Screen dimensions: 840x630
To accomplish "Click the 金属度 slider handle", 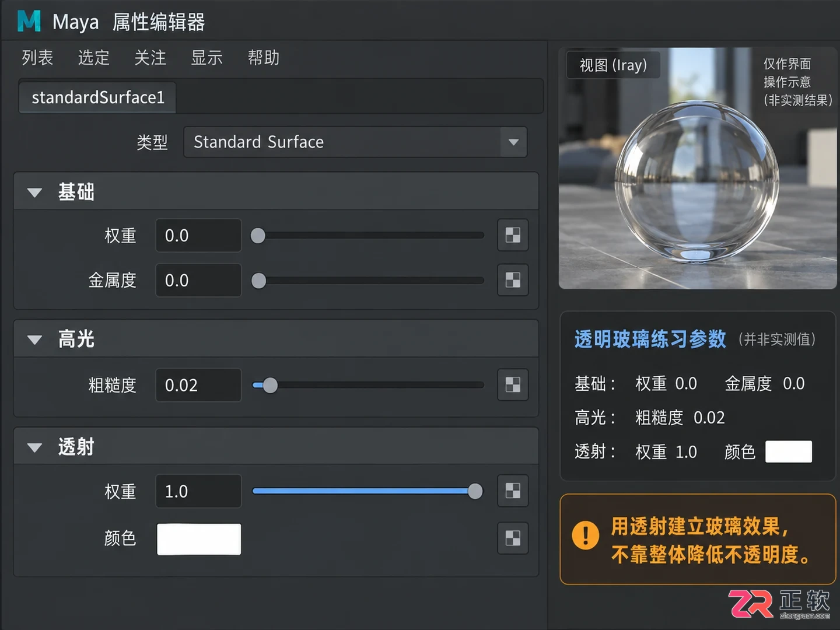I will click(258, 281).
